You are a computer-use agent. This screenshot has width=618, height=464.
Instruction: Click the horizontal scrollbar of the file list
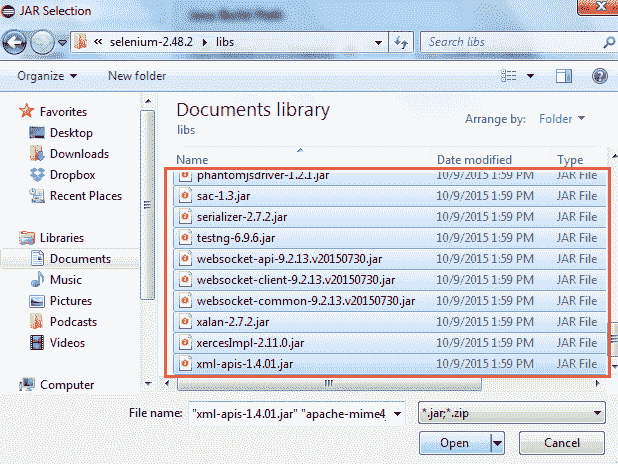click(x=329, y=384)
